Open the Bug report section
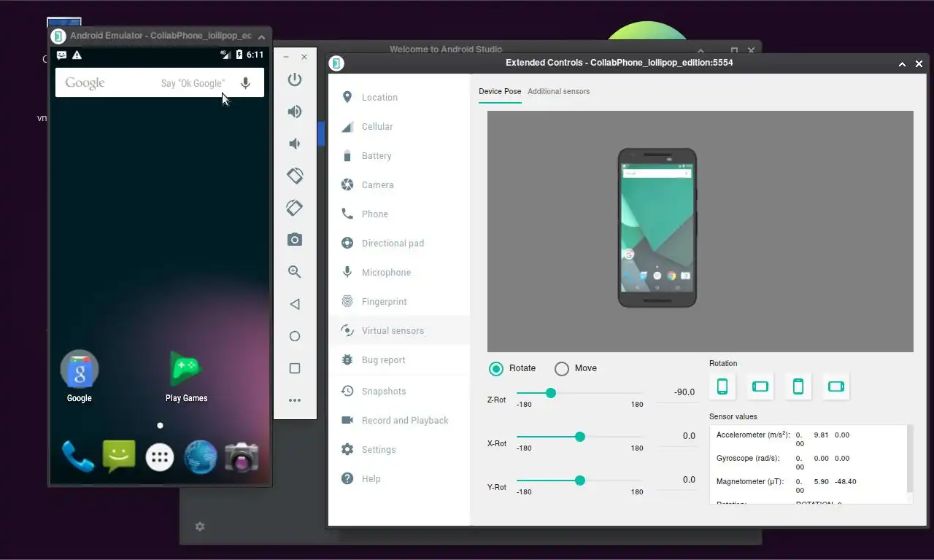The width and height of the screenshot is (934, 560). (399, 360)
